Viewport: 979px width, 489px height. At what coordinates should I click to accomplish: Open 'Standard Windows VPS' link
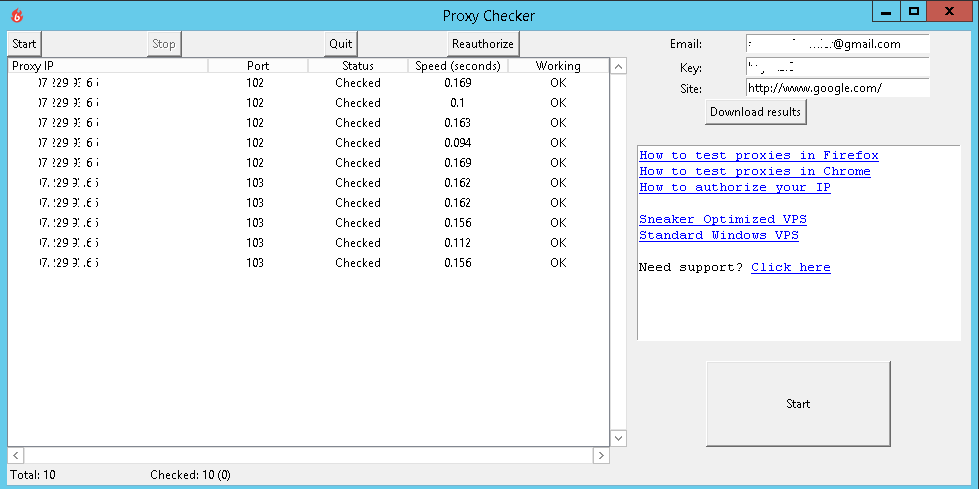tap(719, 235)
